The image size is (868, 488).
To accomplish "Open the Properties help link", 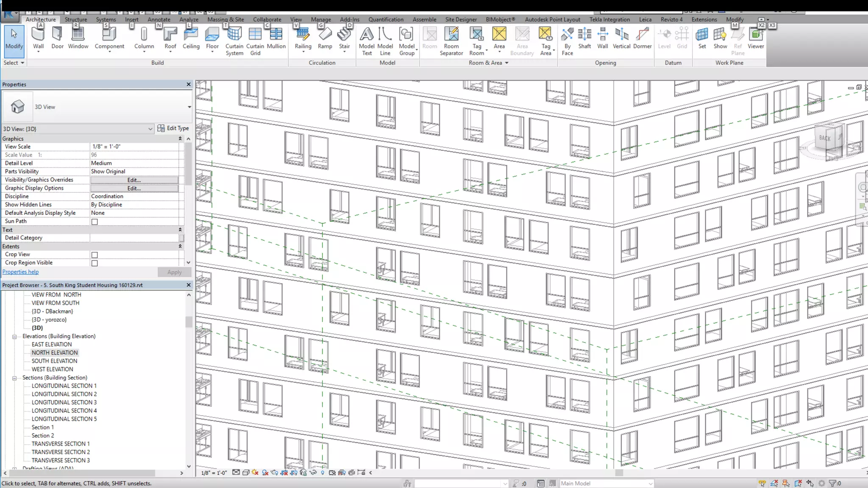I will point(20,272).
